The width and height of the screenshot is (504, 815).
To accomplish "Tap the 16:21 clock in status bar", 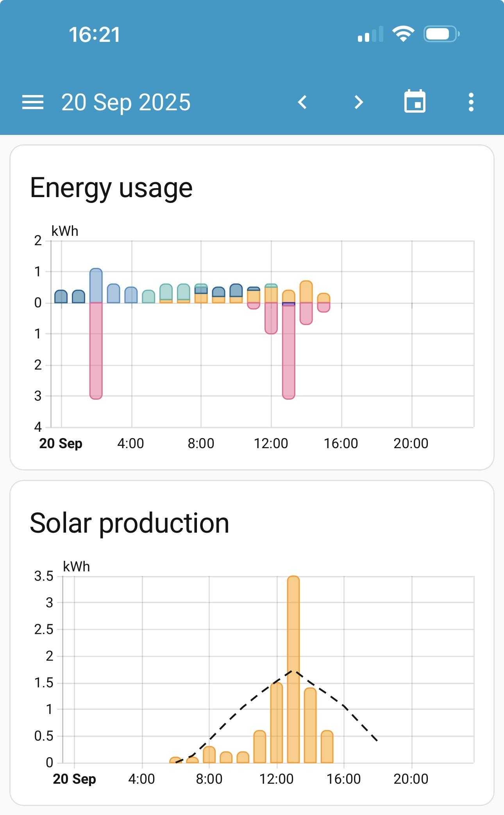I will click(95, 34).
